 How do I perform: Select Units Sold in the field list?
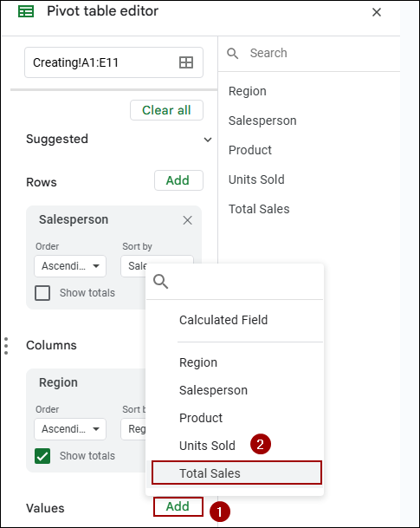click(256, 179)
